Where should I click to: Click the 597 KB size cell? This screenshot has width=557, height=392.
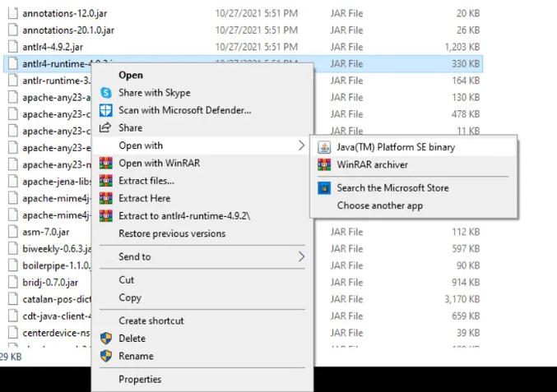[x=466, y=249]
